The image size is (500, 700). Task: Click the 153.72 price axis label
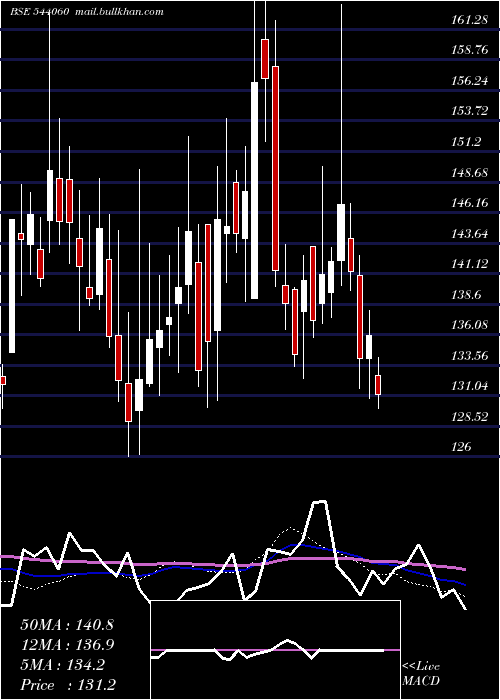pyautogui.click(x=469, y=111)
